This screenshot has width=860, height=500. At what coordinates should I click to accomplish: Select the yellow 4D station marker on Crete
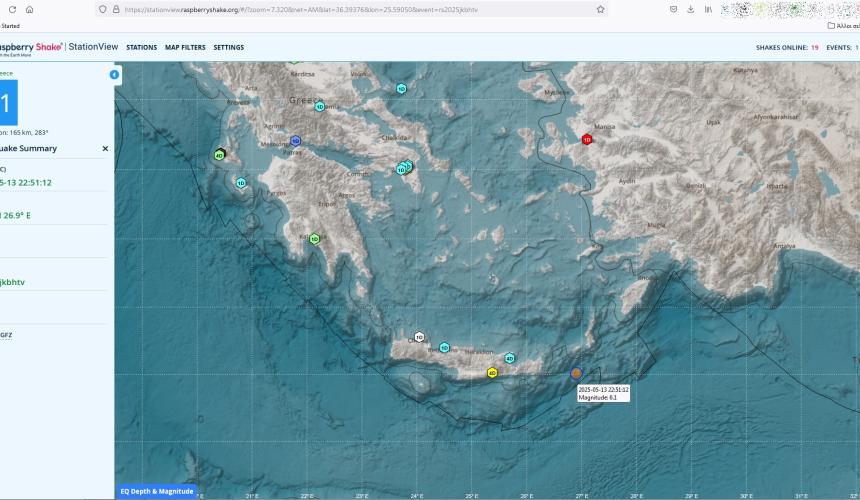[x=492, y=373]
